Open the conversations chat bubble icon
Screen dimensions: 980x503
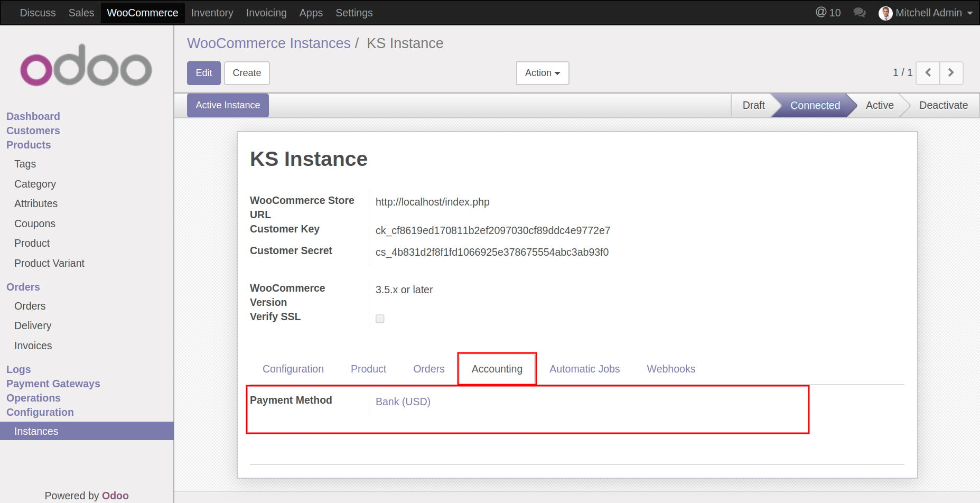860,13
